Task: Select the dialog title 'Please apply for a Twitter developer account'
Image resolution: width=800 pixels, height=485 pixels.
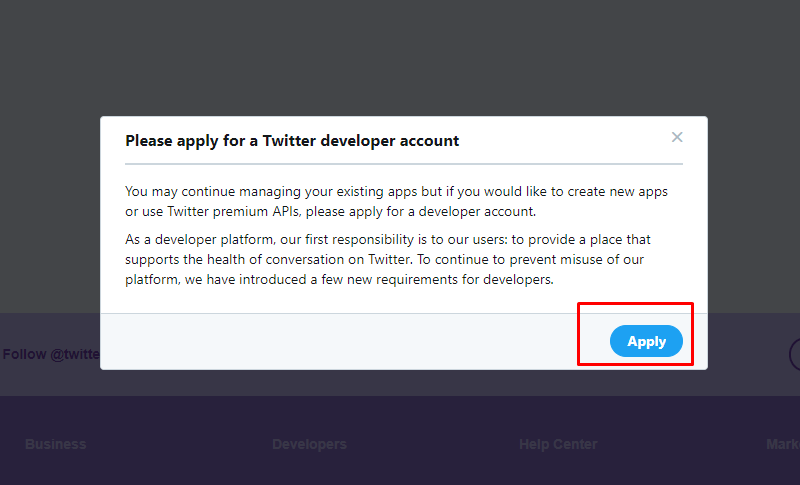Action: [x=292, y=141]
